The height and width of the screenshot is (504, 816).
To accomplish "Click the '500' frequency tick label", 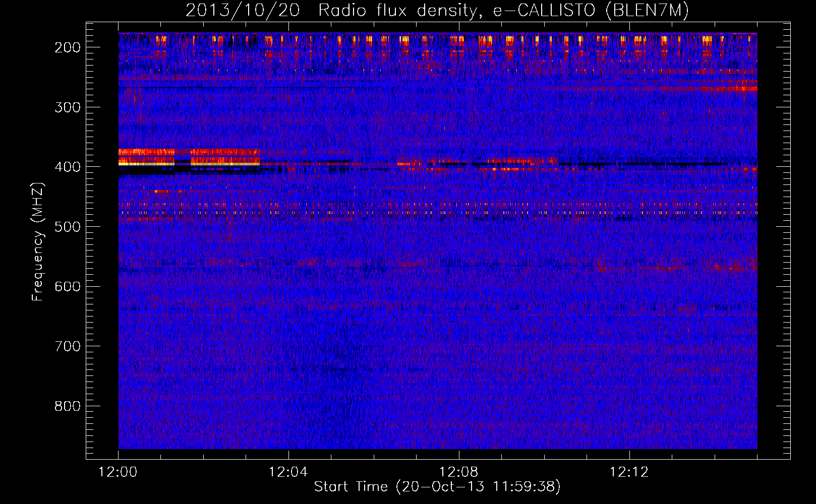I will pyautogui.click(x=67, y=227).
